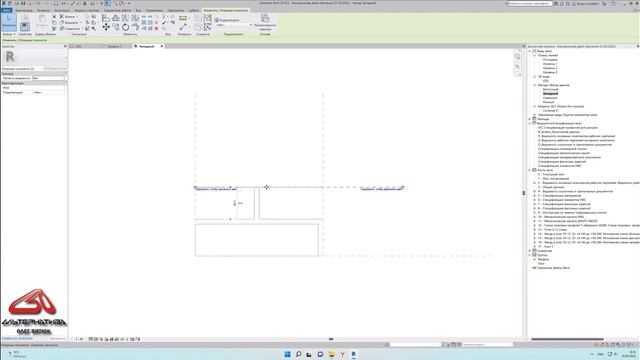This screenshot has height=360, width=640.
Task: Switch to the Вид ribbon tab
Action: coord(138,11)
